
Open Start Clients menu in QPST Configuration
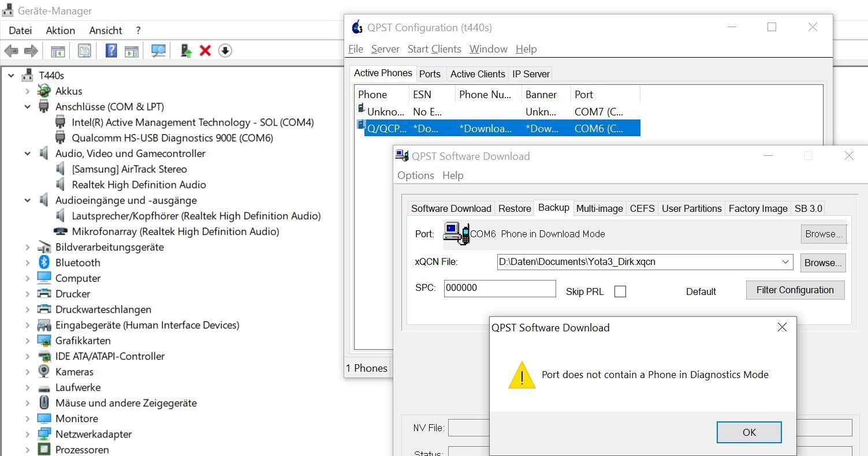[x=434, y=49]
